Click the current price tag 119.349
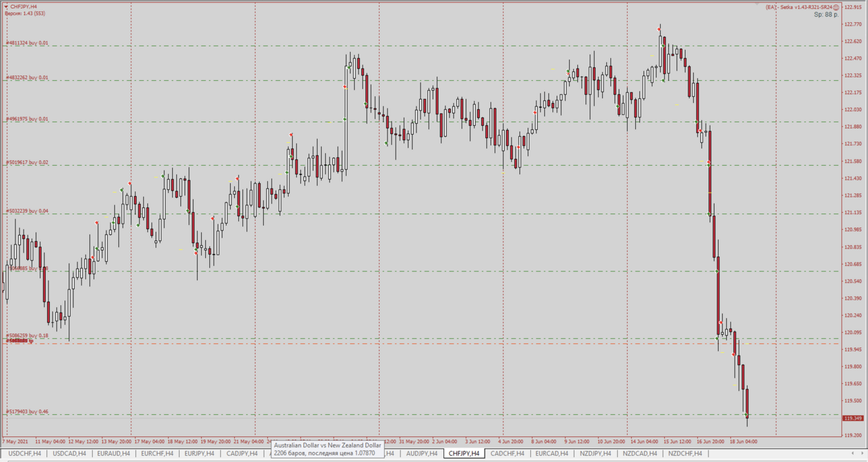 coord(853,418)
